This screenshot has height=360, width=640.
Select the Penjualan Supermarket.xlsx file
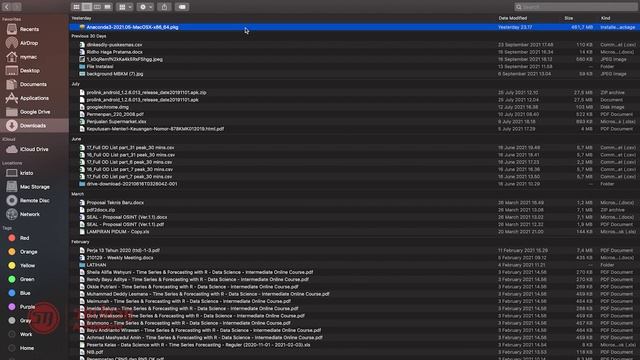[354, 122]
